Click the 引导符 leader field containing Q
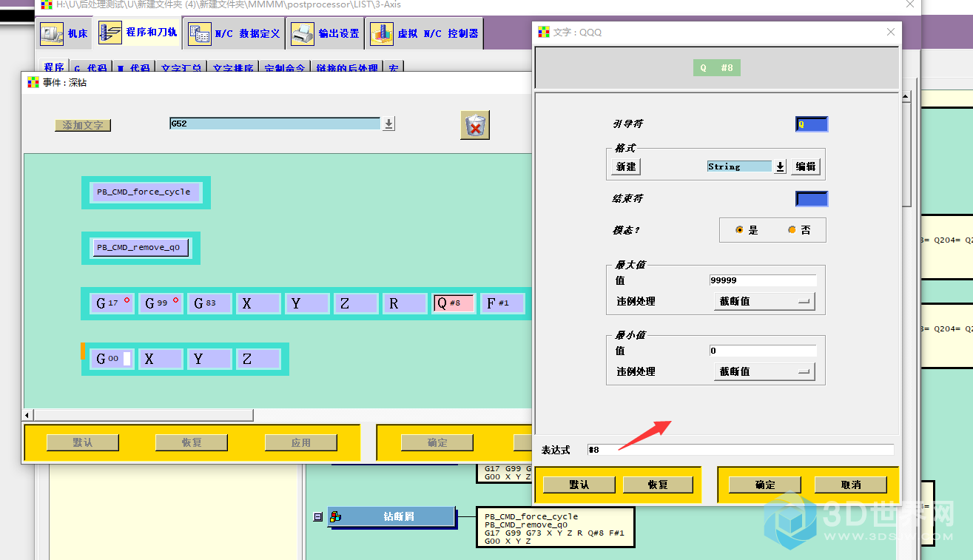The height and width of the screenshot is (560, 973). click(812, 124)
